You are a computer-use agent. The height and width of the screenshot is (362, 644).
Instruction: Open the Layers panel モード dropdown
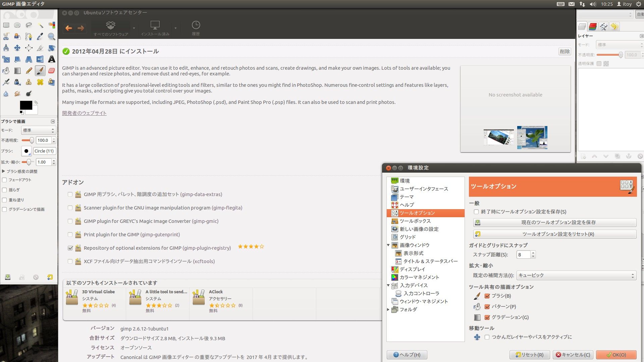pyautogui.click(x=620, y=45)
